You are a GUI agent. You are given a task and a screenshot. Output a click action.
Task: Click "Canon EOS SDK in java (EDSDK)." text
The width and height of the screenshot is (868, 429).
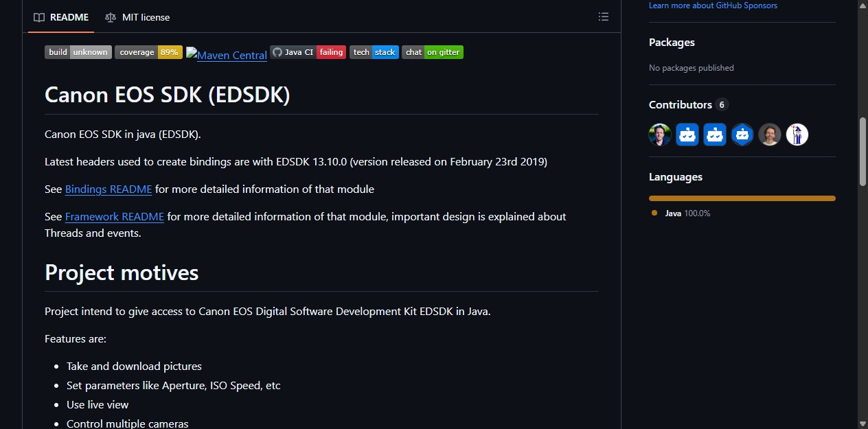point(123,134)
